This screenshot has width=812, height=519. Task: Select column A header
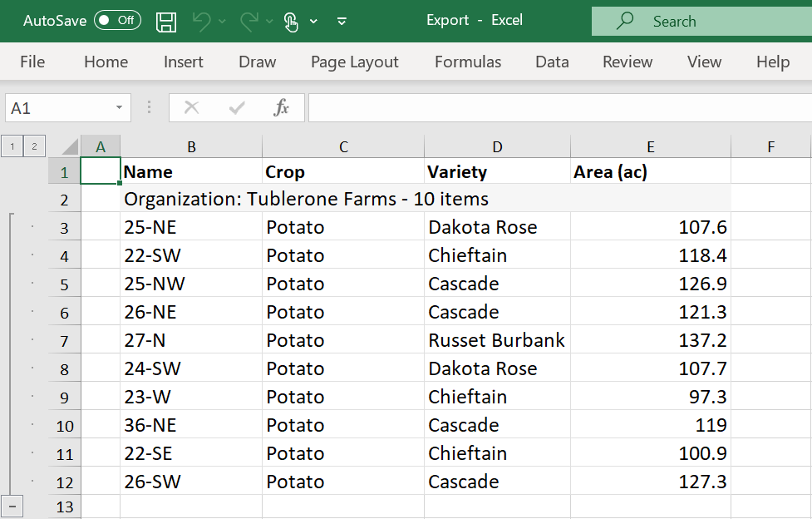coord(101,146)
